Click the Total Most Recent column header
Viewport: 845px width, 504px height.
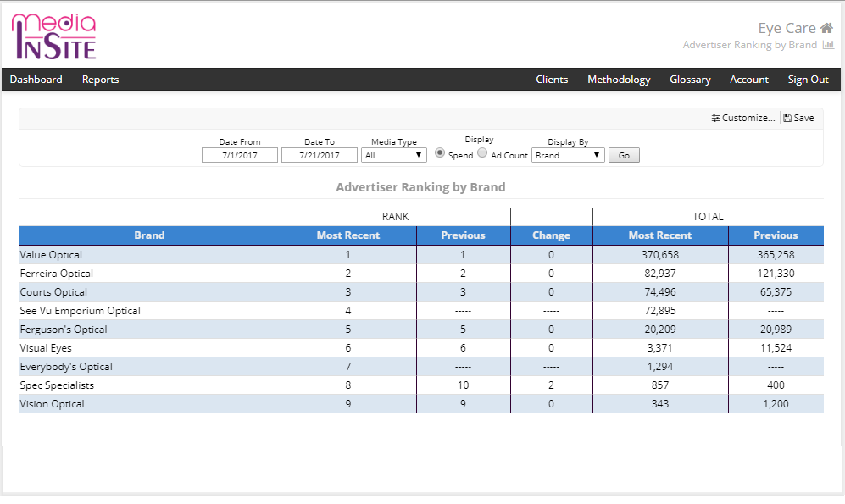point(660,235)
